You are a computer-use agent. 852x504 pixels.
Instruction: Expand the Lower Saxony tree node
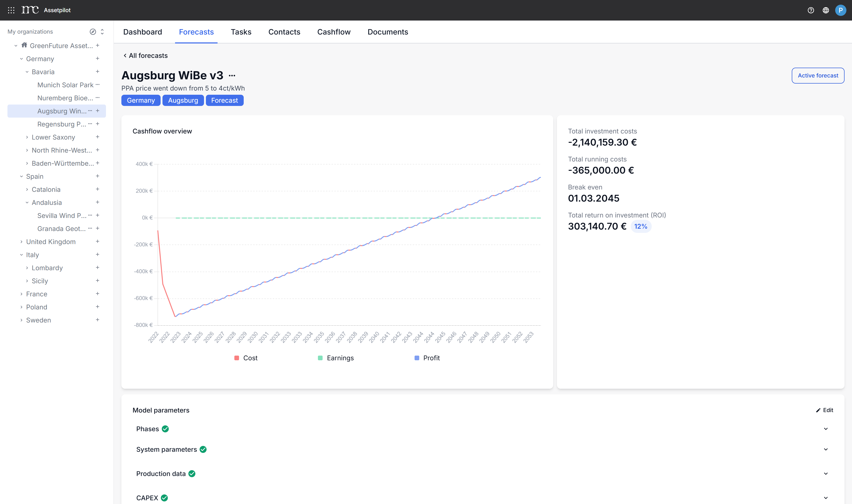pos(27,137)
